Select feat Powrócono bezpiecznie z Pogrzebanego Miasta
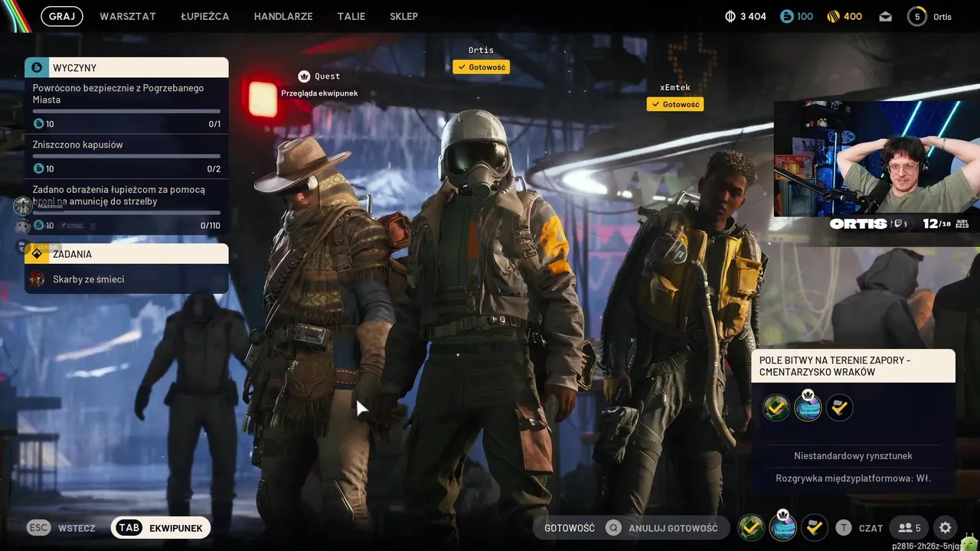Screen dimensions: 980x551 coord(126,106)
